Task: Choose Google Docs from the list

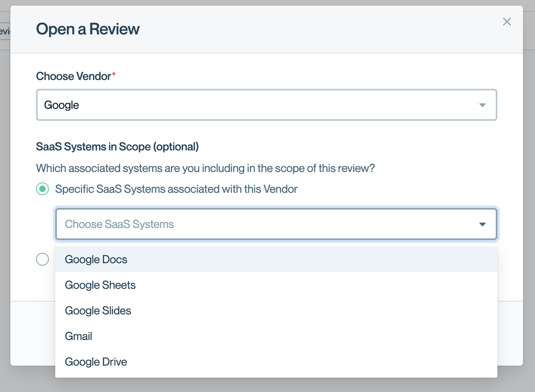Action: coord(276,259)
